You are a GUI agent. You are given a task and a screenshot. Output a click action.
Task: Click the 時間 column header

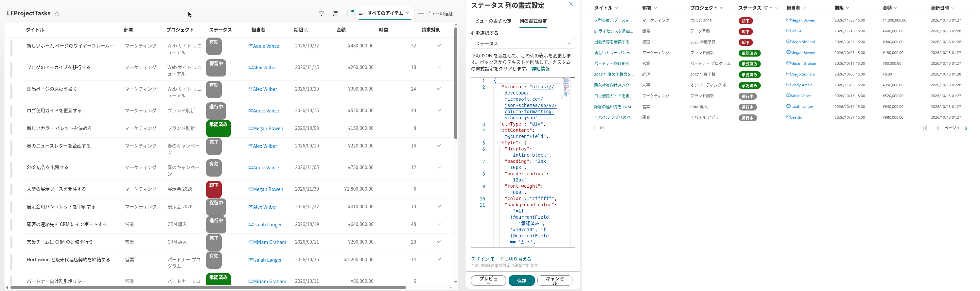coord(383,30)
